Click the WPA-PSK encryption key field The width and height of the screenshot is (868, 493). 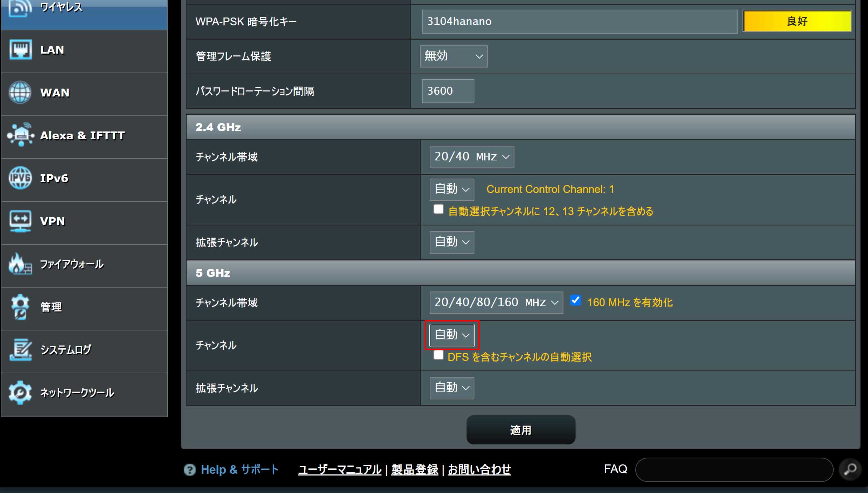click(579, 21)
